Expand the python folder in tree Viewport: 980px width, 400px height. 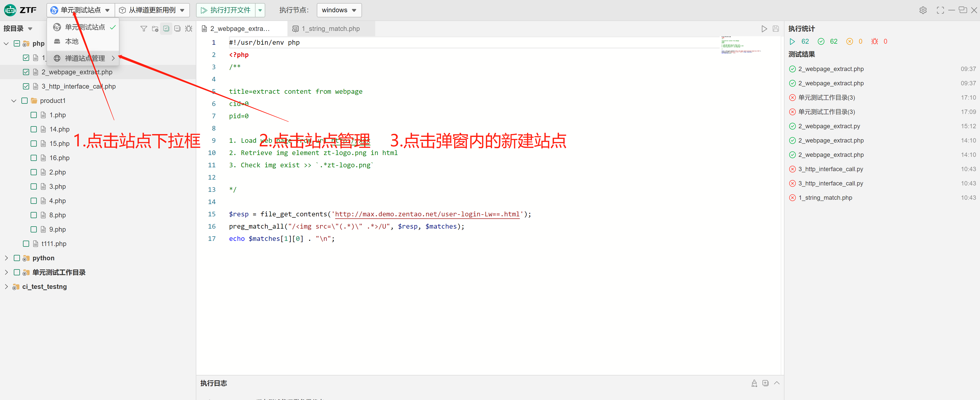[x=6, y=258]
